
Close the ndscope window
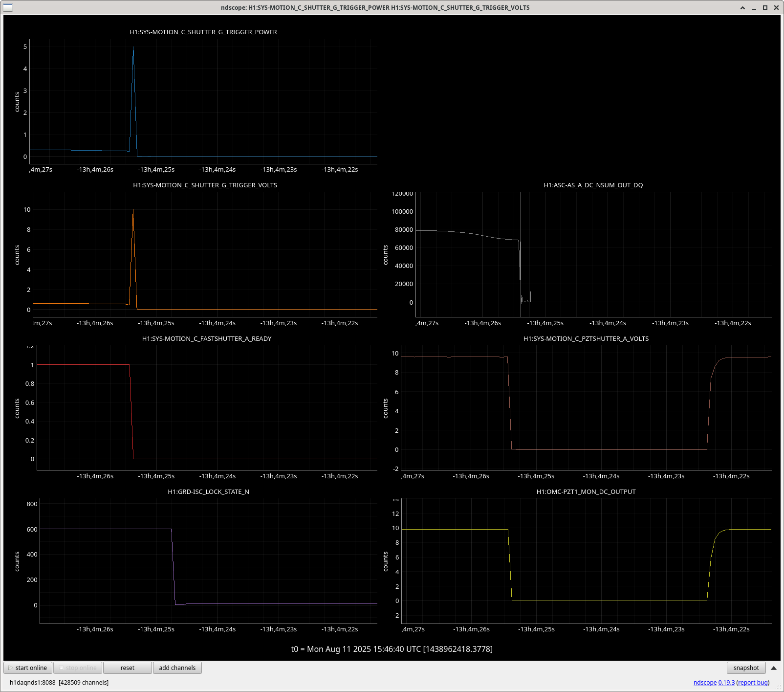[x=776, y=7]
